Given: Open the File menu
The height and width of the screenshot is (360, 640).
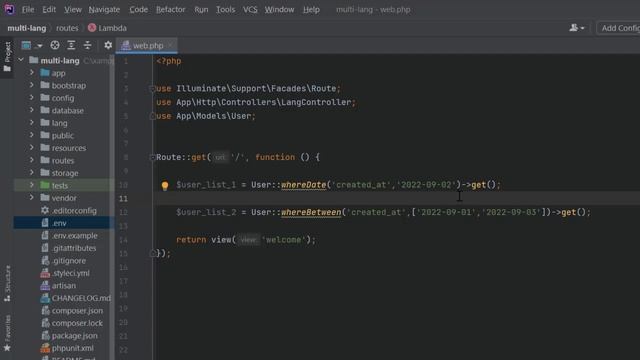Looking at the screenshot, I should point(28,9).
